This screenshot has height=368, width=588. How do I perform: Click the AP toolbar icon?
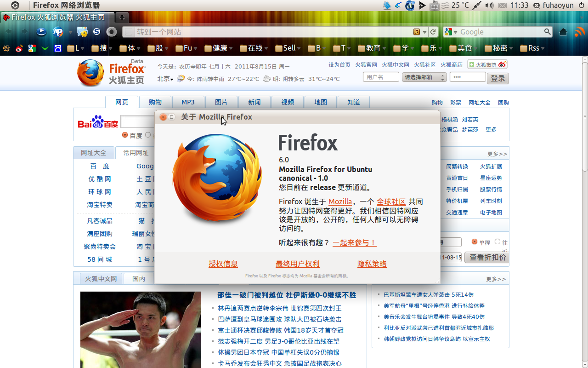pos(58,32)
